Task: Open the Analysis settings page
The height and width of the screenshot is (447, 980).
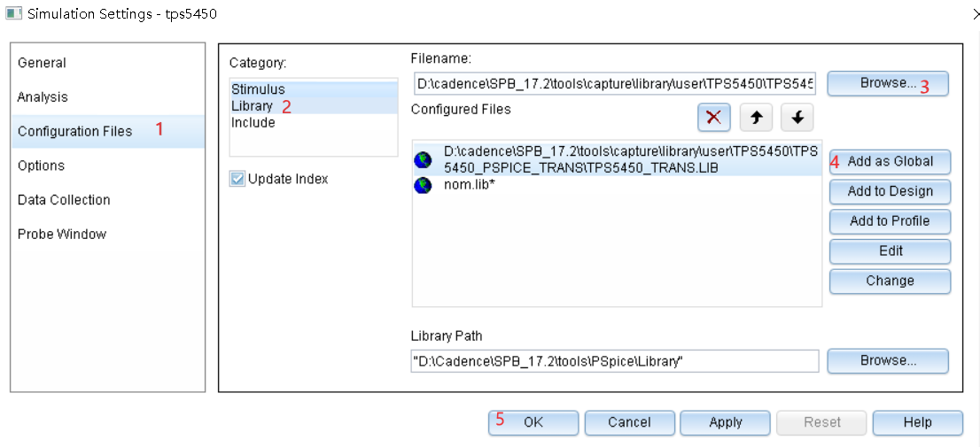Action: pyautogui.click(x=107, y=97)
